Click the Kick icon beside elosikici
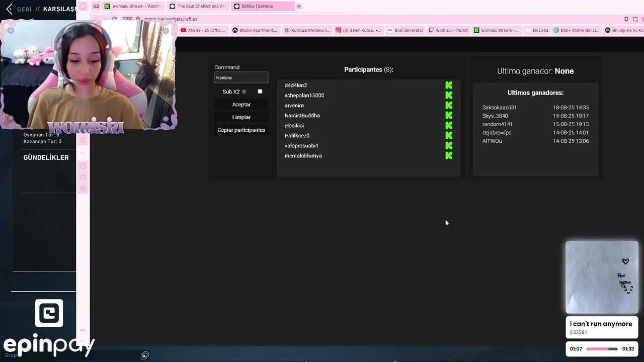 [x=449, y=125]
